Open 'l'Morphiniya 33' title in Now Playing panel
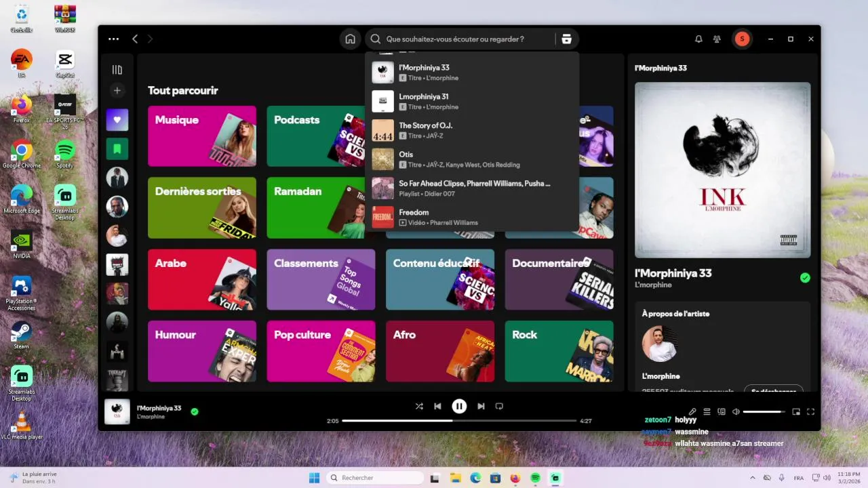This screenshot has height=488, width=868. pyautogui.click(x=673, y=273)
